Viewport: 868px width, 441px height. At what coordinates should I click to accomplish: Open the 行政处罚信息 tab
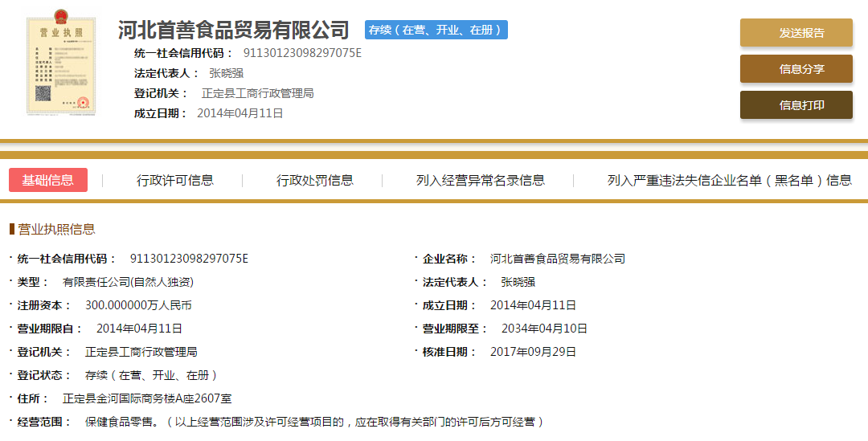coord(315,180)
